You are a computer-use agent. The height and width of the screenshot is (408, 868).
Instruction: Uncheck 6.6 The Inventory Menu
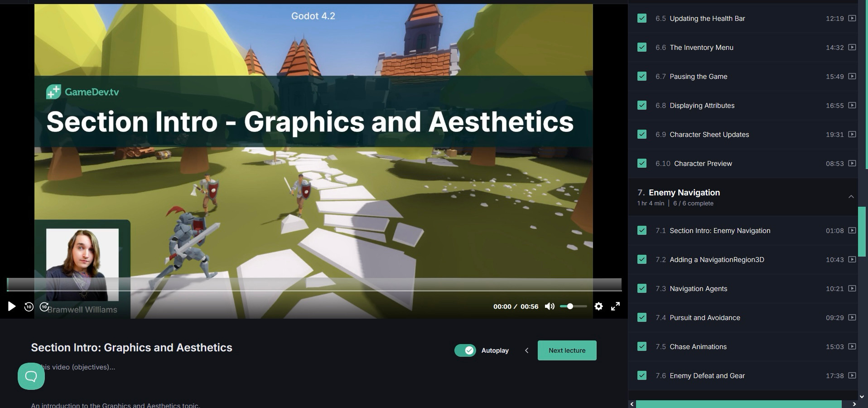coord(642,47)
